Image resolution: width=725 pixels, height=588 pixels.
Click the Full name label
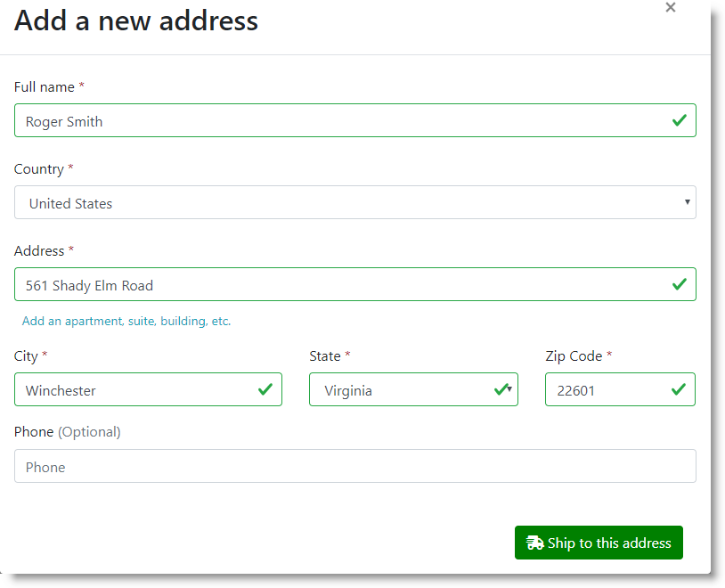45,87
